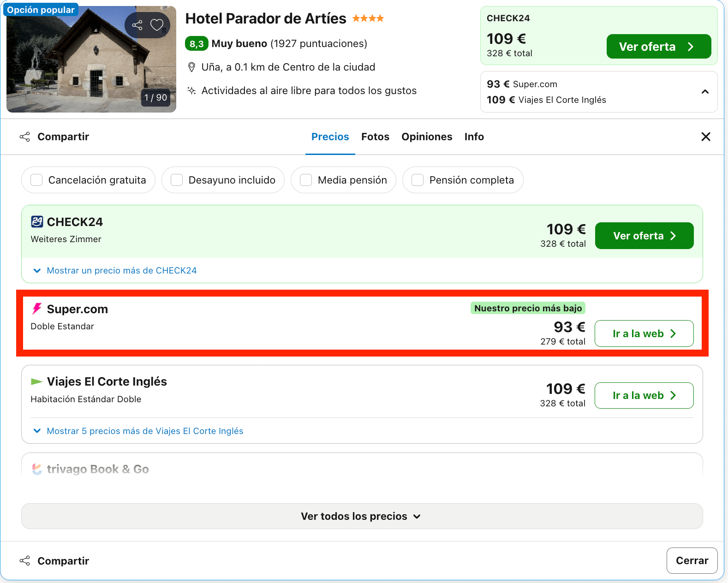
Task: Click the four-star rating icons
Action: coord(368,18)
